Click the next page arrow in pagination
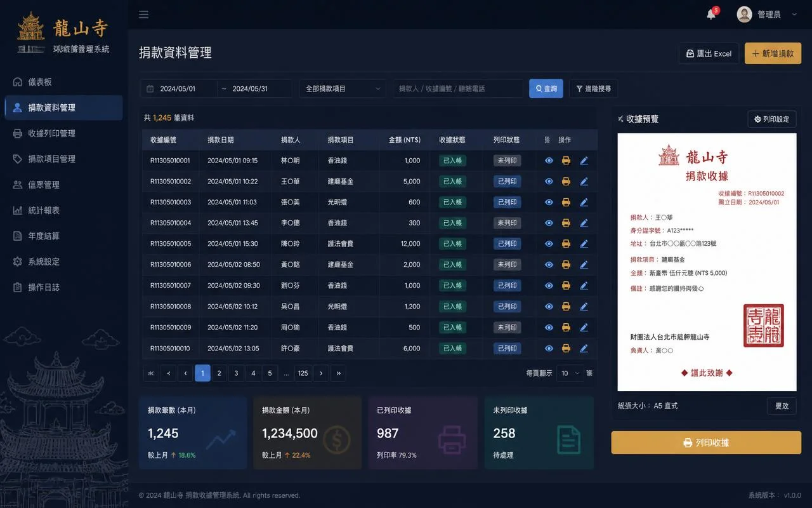 click(321, 373)
